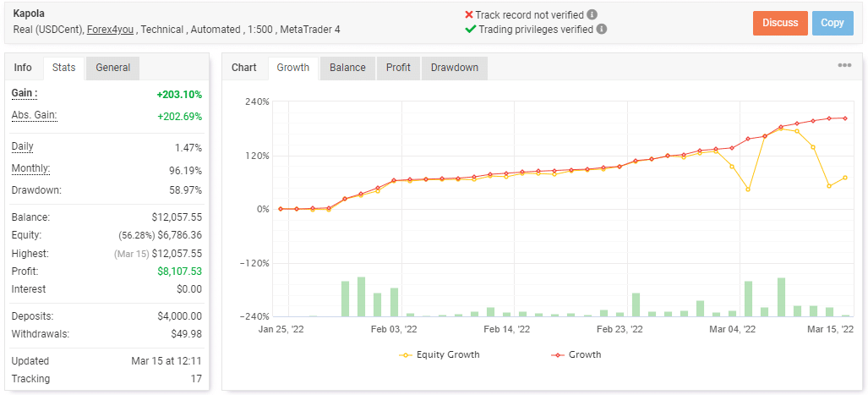Switch to the Info tab
The height and width of the screenshot is (395, 868).
23,68
